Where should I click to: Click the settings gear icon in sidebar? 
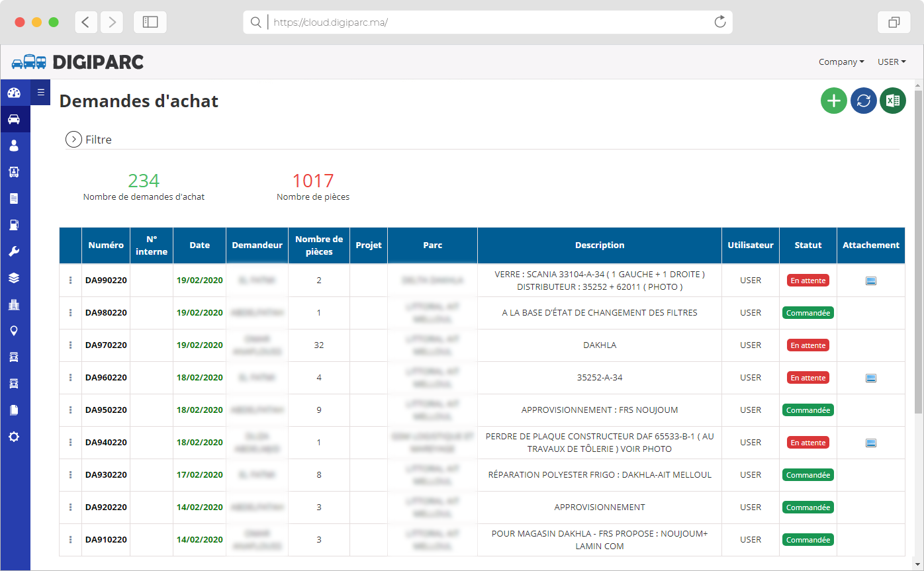14,437
